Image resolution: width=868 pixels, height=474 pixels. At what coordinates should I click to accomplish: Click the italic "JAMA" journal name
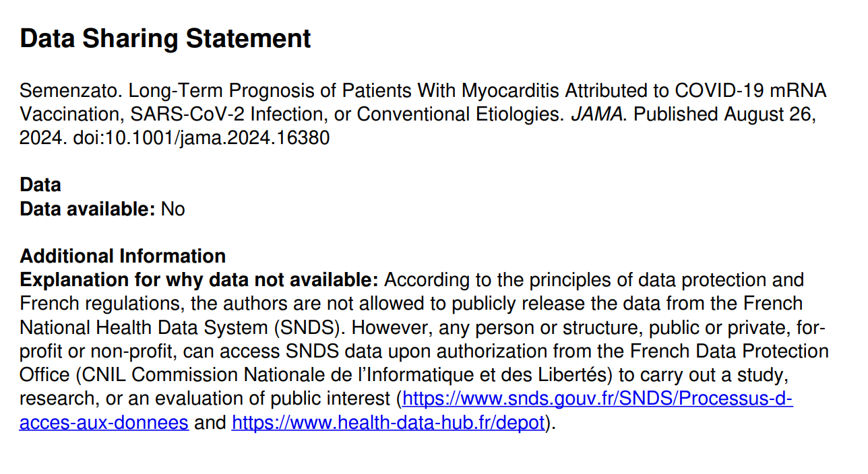tap(598, 114)
